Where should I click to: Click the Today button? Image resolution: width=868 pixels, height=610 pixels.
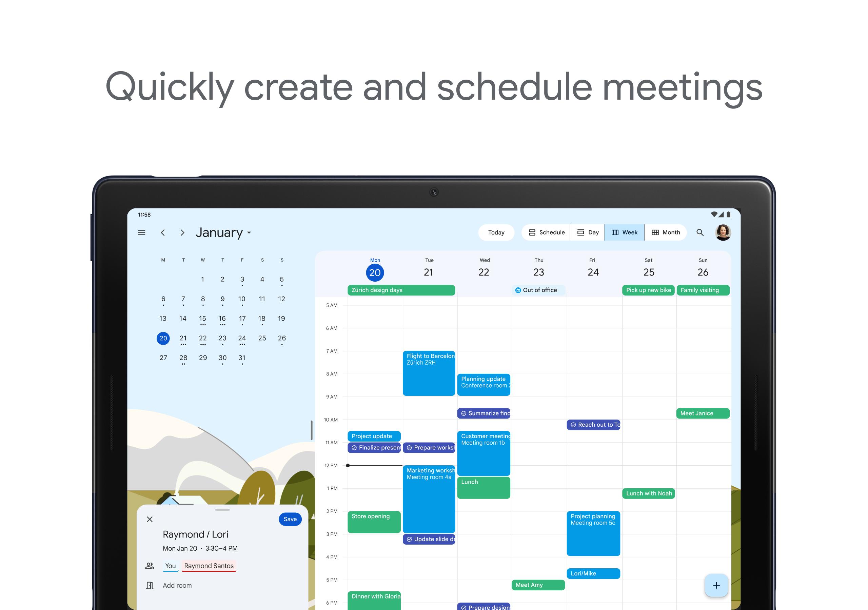coord(496,232)
